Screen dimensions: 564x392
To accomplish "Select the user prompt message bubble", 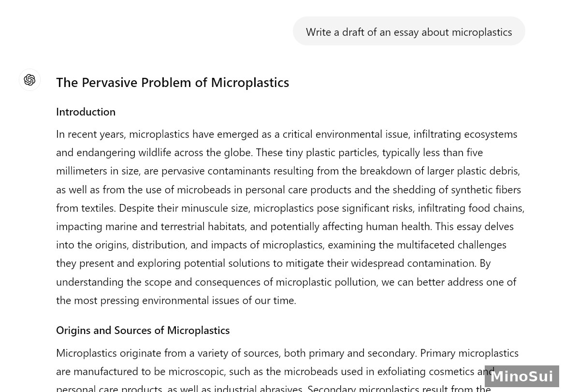I will pyautogui.click(x=409, y=31).
